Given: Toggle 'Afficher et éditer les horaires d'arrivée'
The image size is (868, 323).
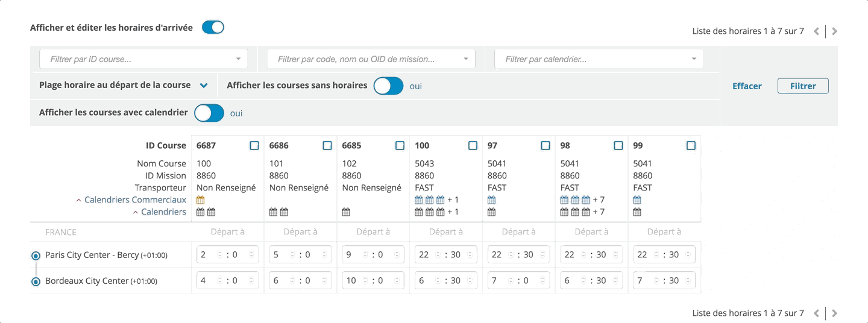Looking at the screenshot, I should (213, 27).
